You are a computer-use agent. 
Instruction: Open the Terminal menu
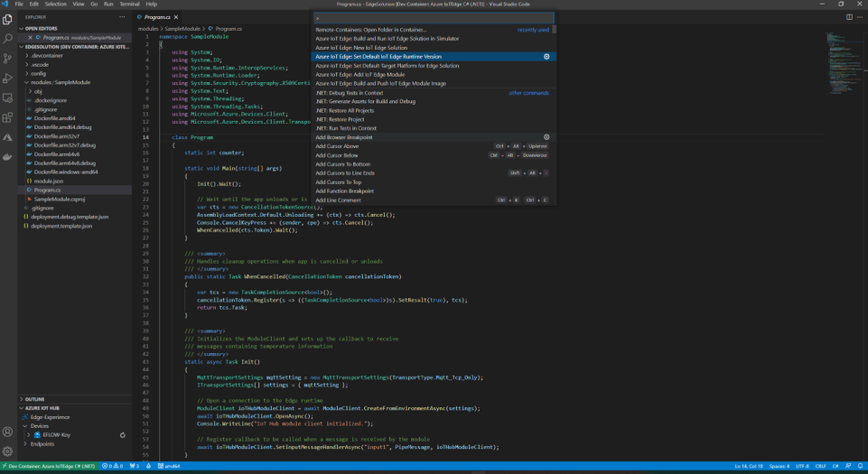pyautogui.click(x=129, y=4)
